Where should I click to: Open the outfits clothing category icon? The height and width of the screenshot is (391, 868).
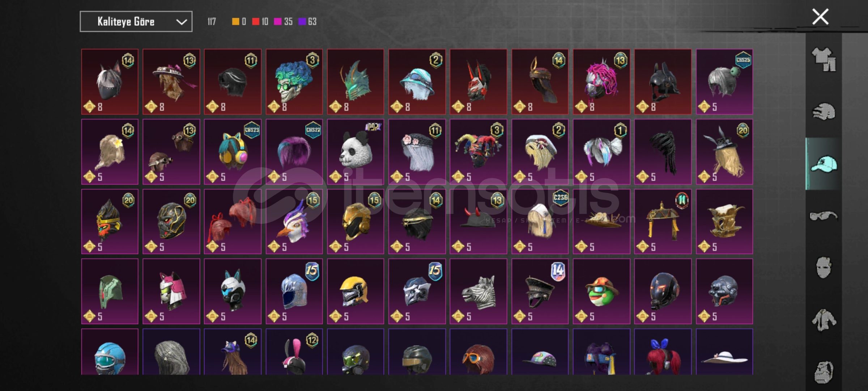click(x=824, y=59)
